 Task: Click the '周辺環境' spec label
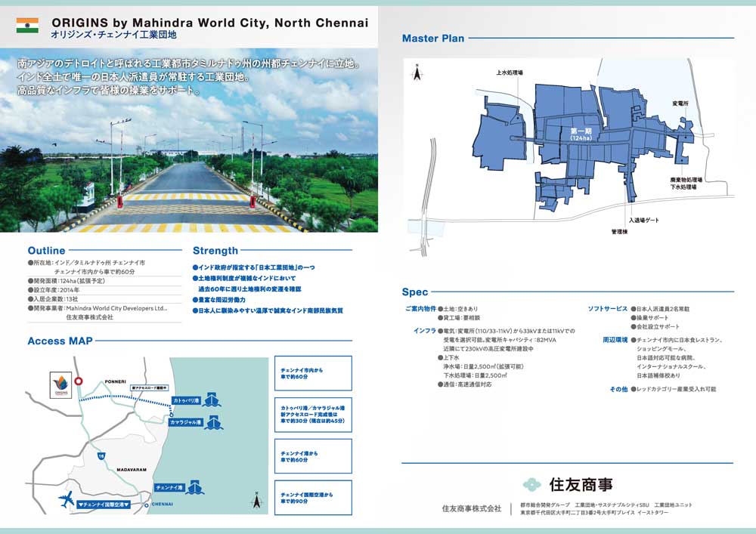point(615,340)
